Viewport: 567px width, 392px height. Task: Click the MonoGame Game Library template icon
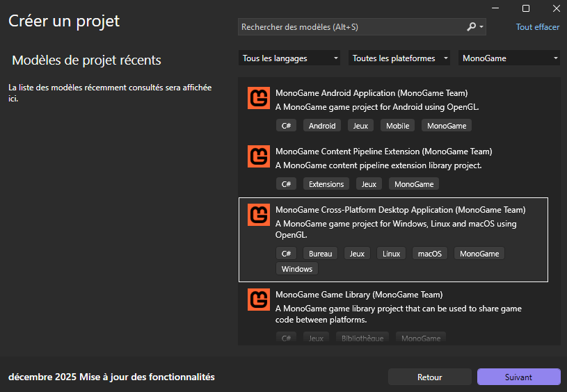pyautogui.click(x=259, y=300)
